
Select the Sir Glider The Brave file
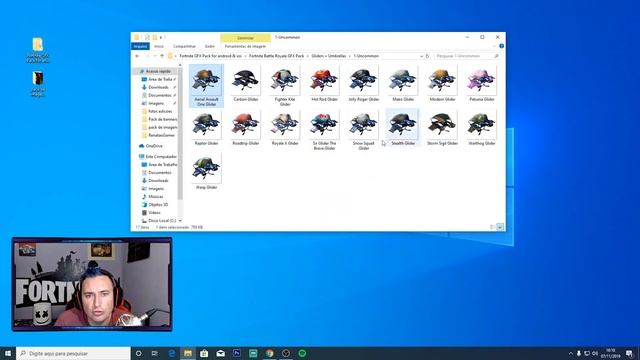[x=324, y=130]
